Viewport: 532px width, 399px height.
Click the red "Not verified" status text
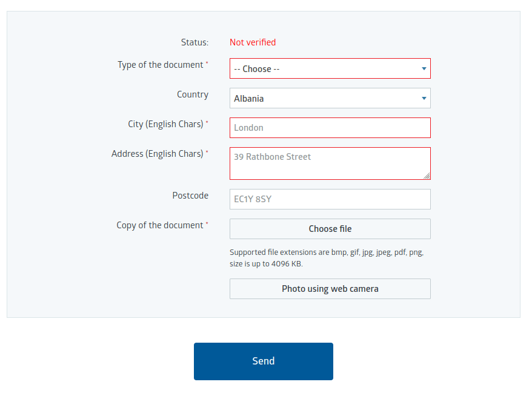click(253, 42)
